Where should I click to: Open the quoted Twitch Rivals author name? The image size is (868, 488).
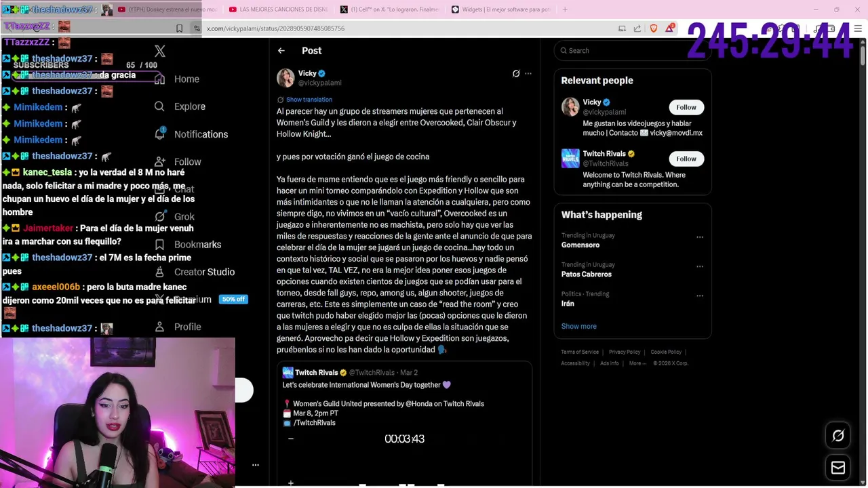pyautogui.click(x=317, y=373)
